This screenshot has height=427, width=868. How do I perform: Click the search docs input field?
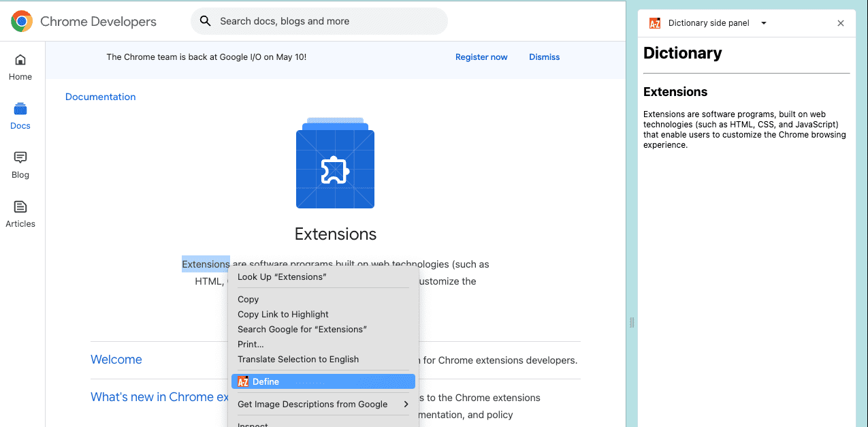point(319,21)
